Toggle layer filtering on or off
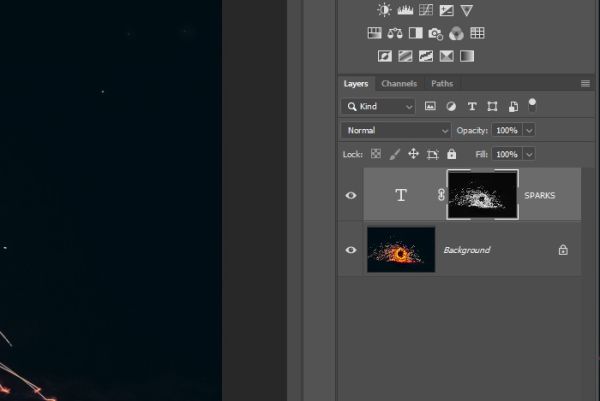The width and height of the screenshot is (600, 401). [x=532, y=105]
